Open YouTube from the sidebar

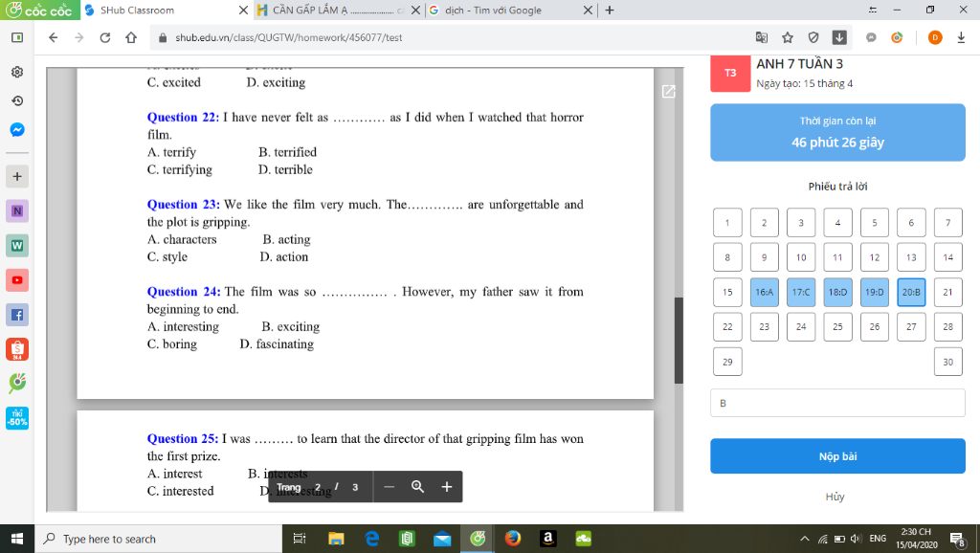click(17, 280)
